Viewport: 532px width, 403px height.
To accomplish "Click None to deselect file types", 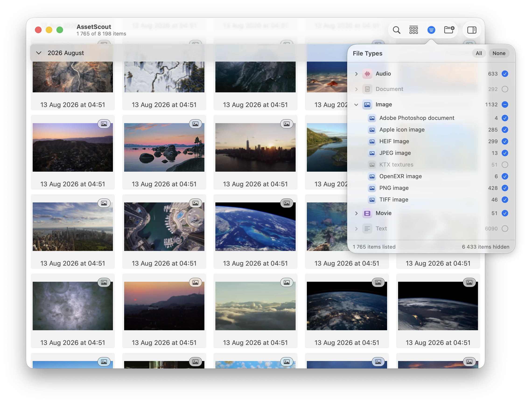I will 499,53.
